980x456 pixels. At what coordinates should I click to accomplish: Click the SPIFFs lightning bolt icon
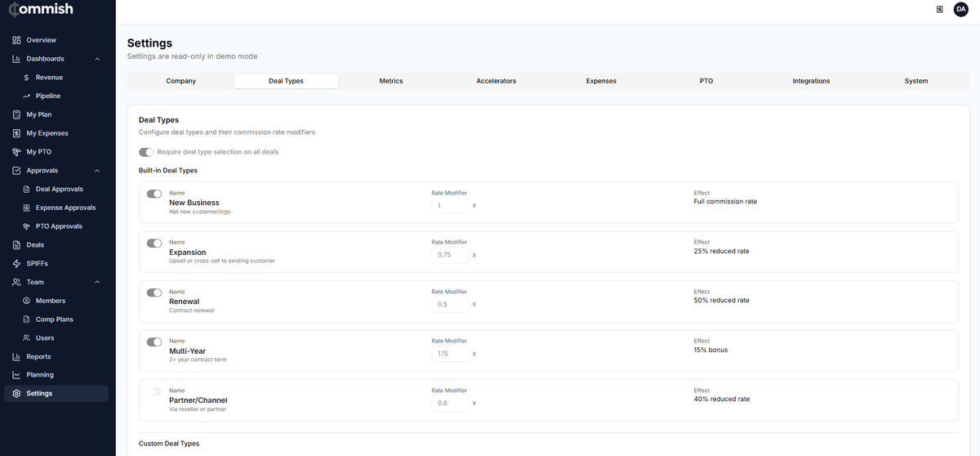pos(16,264)
